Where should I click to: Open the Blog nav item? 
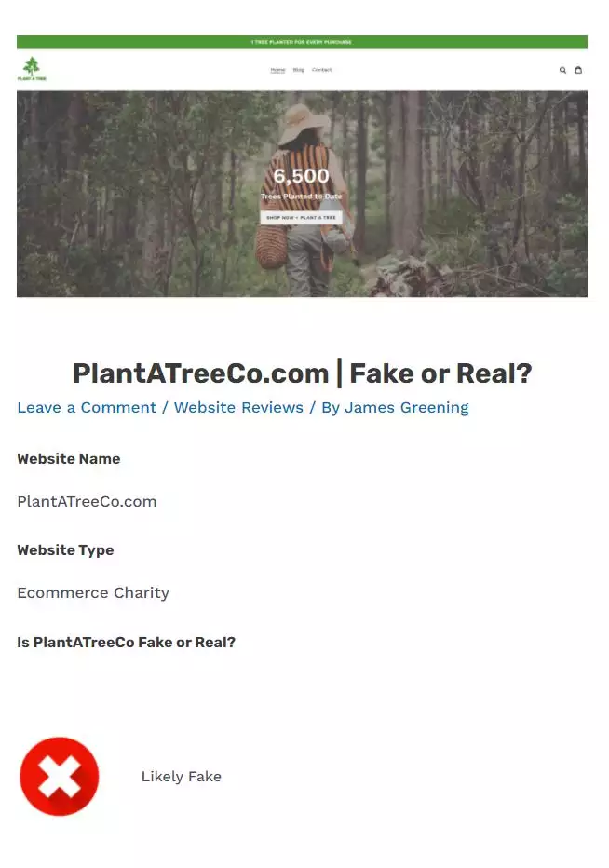[x=298, y=70]
